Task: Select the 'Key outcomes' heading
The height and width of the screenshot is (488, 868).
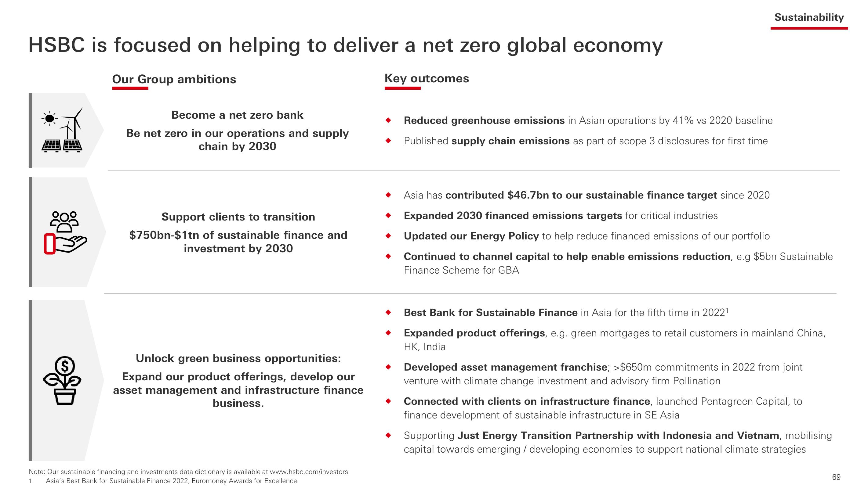Action: (x=427, y=78)
